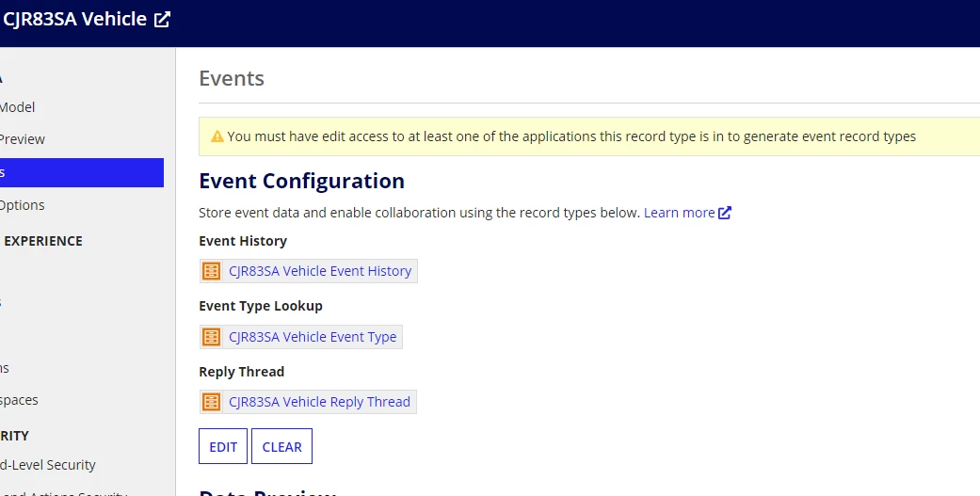Click the Event History label
980x496 pixels.
point(243,241)
